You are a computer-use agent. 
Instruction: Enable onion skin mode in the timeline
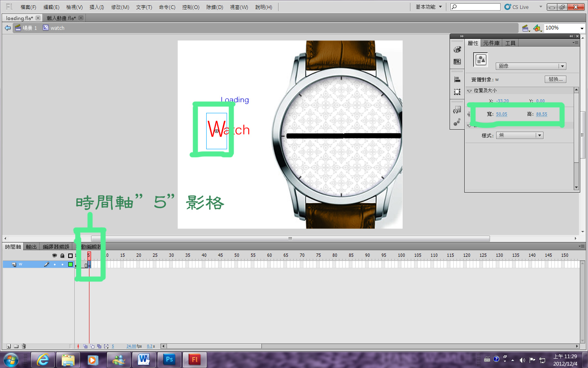pyautogui.click(x=85, y=346)
